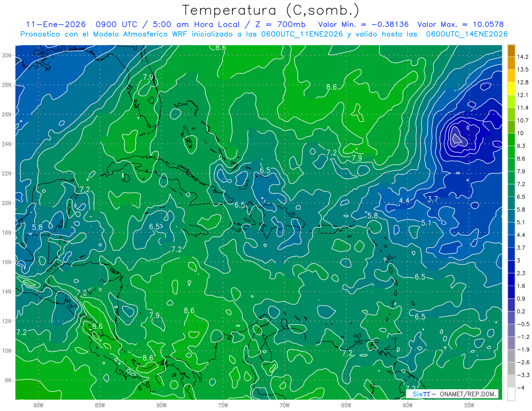Click the colorbar scale value "14.2"
Viewport: 532px width, 411px height.
point(523,57)
